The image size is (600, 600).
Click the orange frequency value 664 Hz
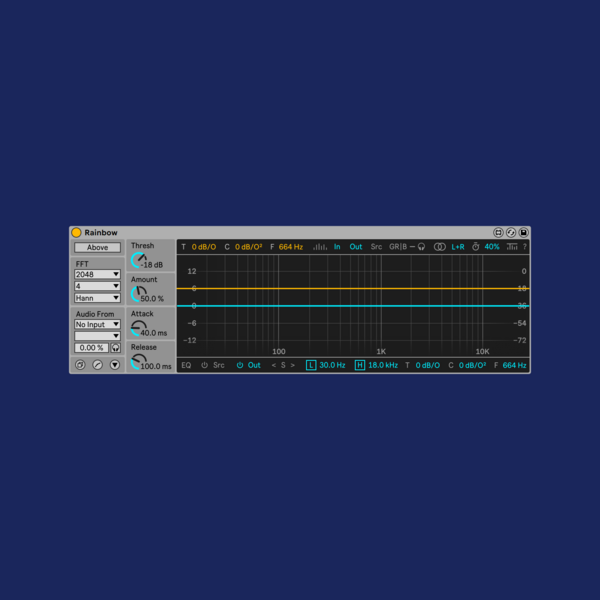(x=291, y=247)
